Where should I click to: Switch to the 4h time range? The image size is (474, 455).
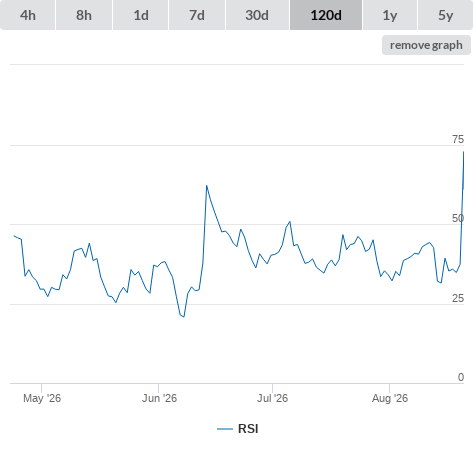28,15
